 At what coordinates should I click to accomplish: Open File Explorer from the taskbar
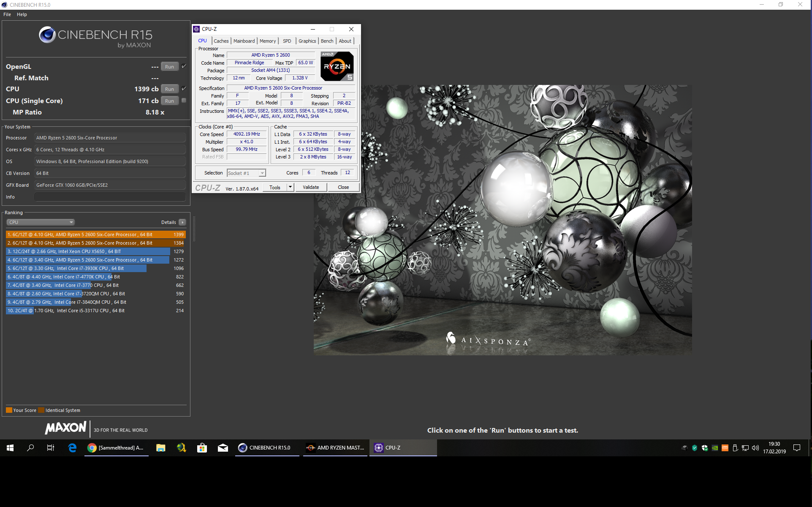click(160, 448)
